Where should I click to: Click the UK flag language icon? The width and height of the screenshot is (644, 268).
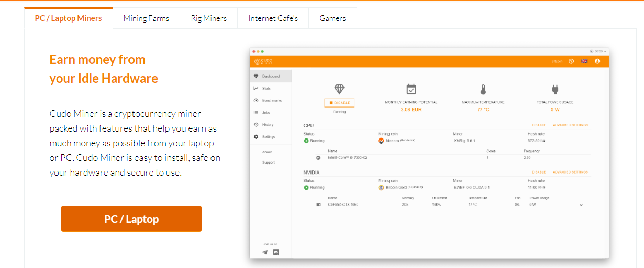(x=584, y=61)
